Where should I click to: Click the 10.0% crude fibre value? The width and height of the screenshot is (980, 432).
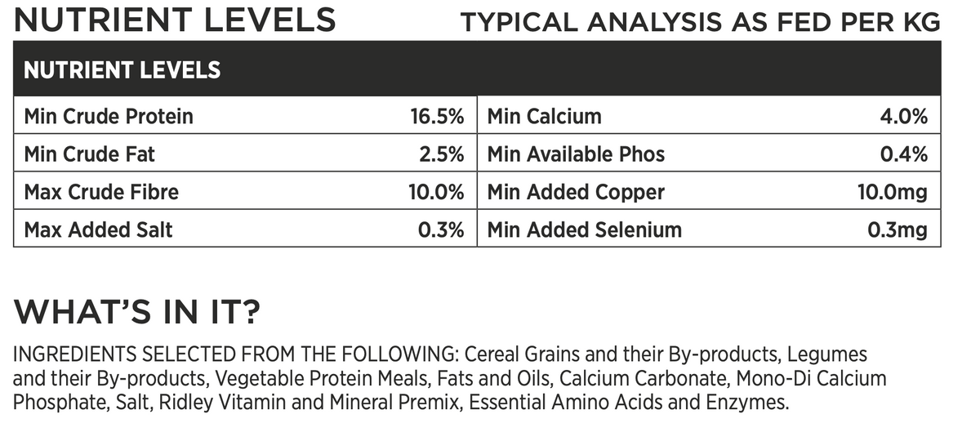click(x=436, y=193)
